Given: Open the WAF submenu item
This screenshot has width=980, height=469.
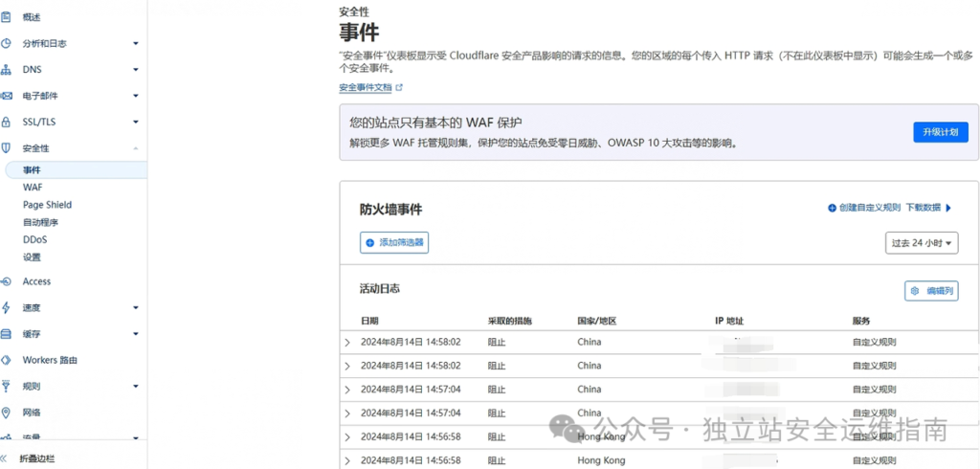Looking at the screenshot, I should pyautogui.click(x=33, y=187).
